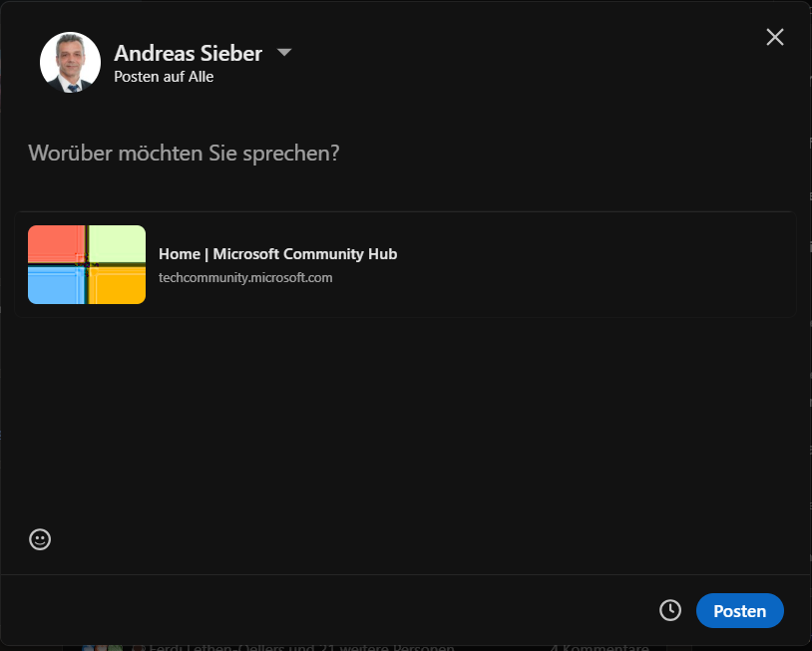Close the post dialog with the X icon
This screenshot has width=812, height=651.
[775, 37]
